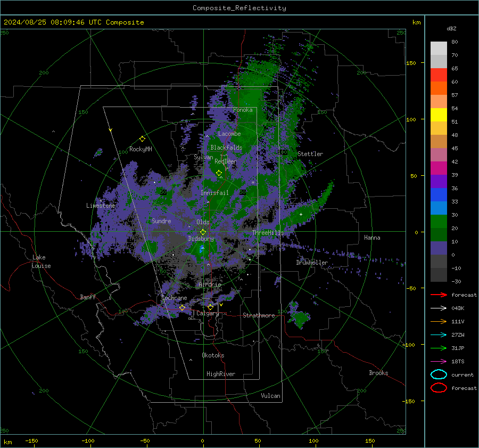Click the white 80 dBZ color swatch

click(x=439, y=48)
